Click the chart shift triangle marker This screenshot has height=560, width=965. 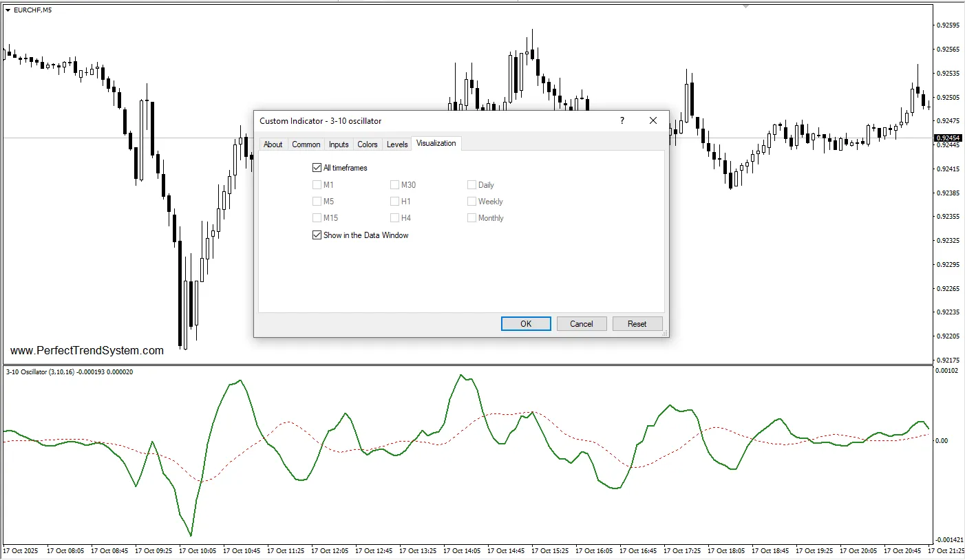coord(745,6)
